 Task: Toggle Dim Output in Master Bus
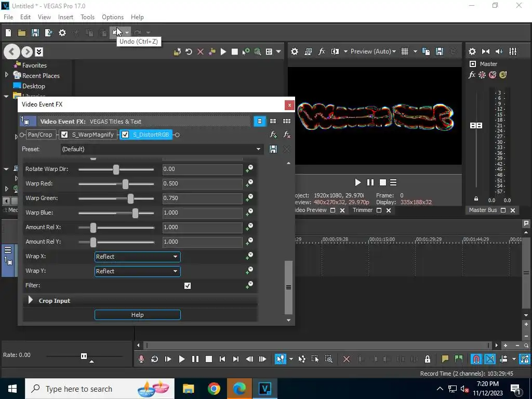click(499, 51)
